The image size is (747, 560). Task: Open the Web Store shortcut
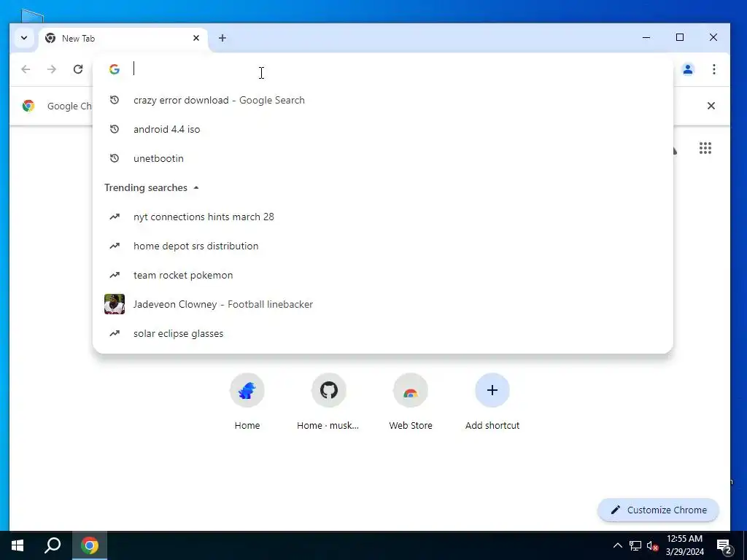(411, 402)
